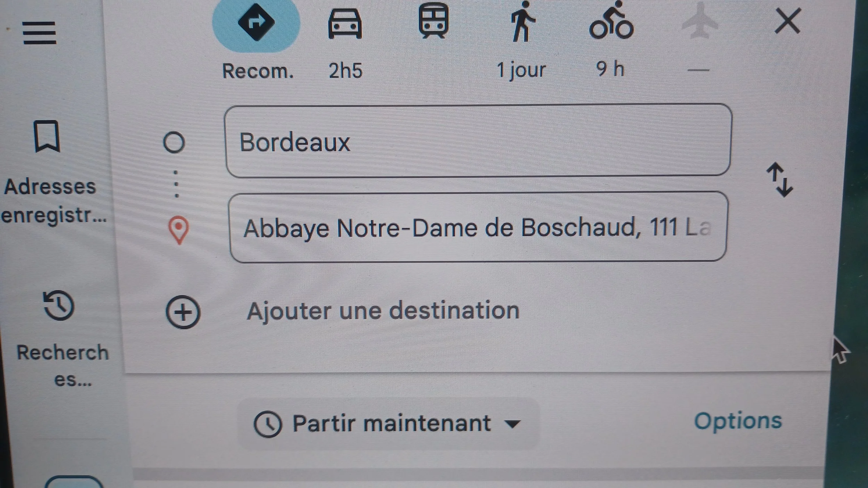
Task: Click the Abbaye Notre-Dame de Boschaud field
Action: 478,227
